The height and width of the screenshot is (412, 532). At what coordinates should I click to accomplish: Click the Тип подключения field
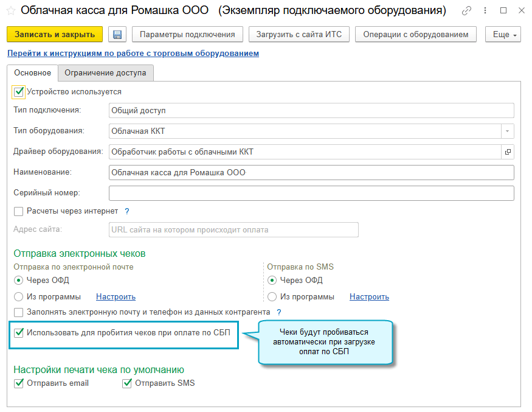tap(311, 111)
